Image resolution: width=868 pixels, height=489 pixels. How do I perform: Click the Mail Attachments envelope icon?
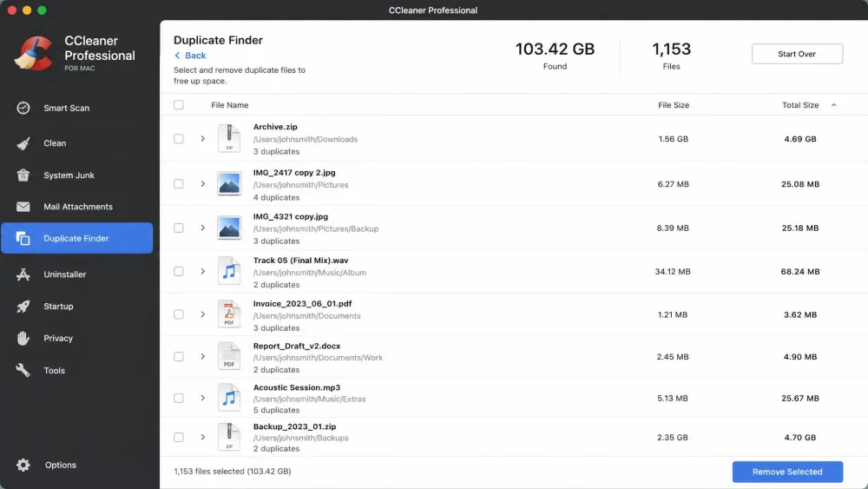[x=23, y=207]
